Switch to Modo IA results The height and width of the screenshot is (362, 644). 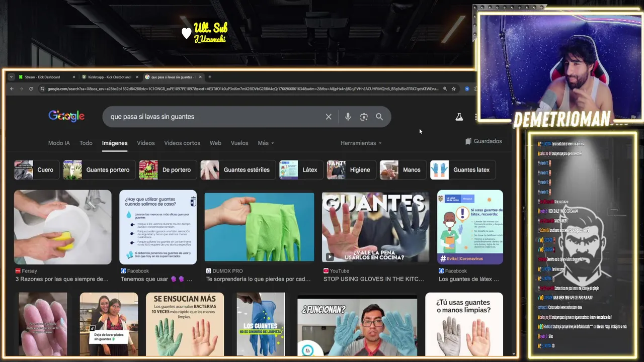59,143
